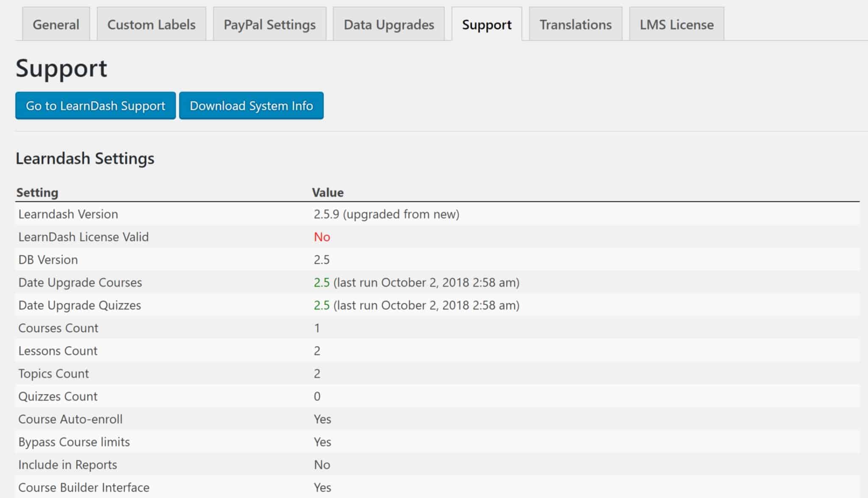Click the Course Auto-enroll Yes value
868x498 pixels.
point(322,420)
